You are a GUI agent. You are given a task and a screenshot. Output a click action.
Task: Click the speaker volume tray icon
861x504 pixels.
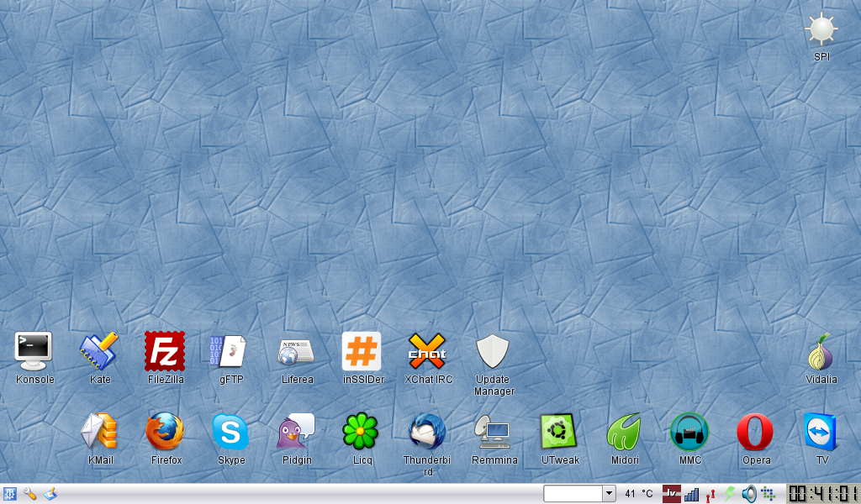[x=749, y=494]
